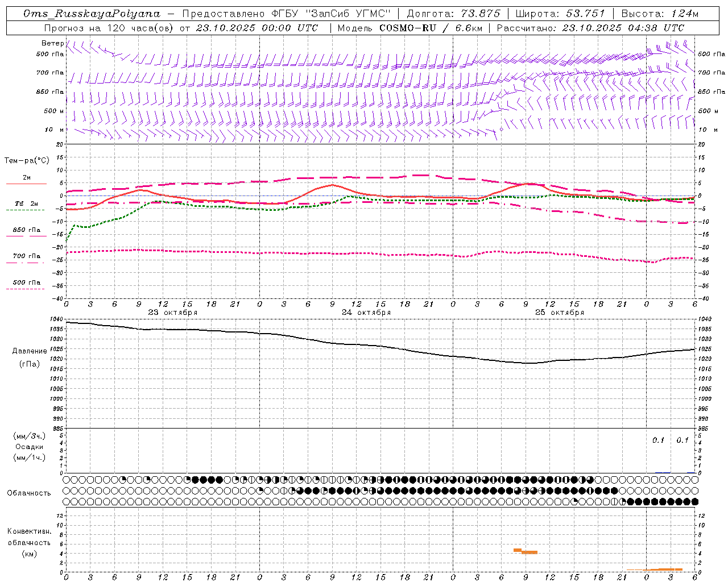
Task: Click the (мм/3ч.) precipitation unit label
Action: click(30, 436)
